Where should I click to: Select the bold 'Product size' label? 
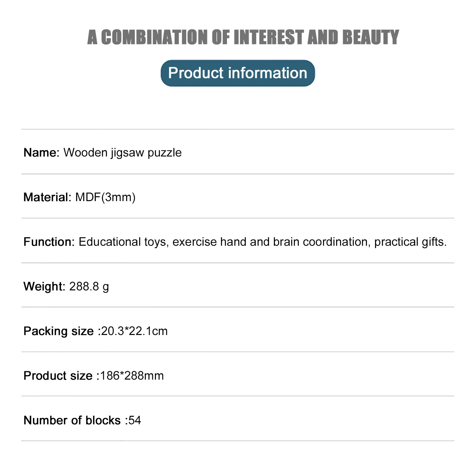pyautogui.click(x=58, y=376)
